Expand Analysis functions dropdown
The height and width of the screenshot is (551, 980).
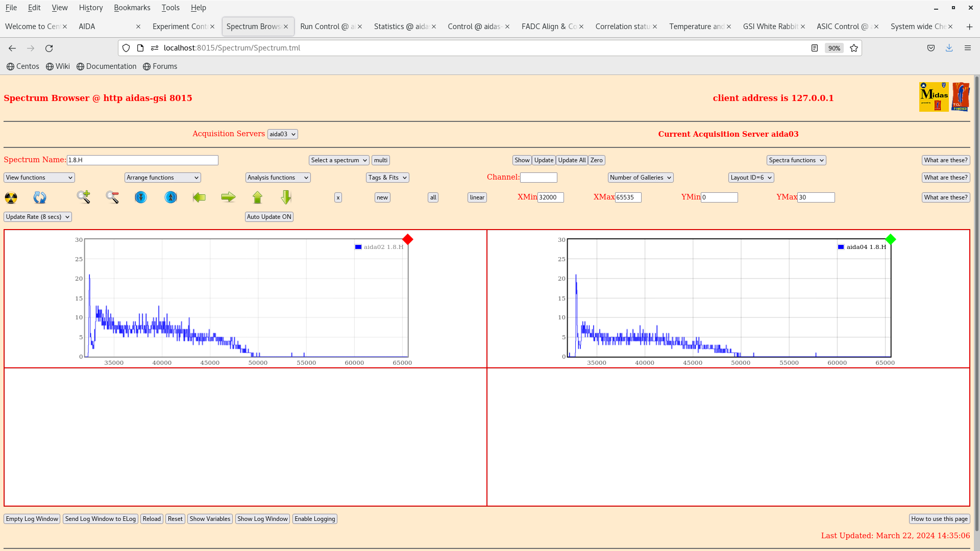point(278,178)
